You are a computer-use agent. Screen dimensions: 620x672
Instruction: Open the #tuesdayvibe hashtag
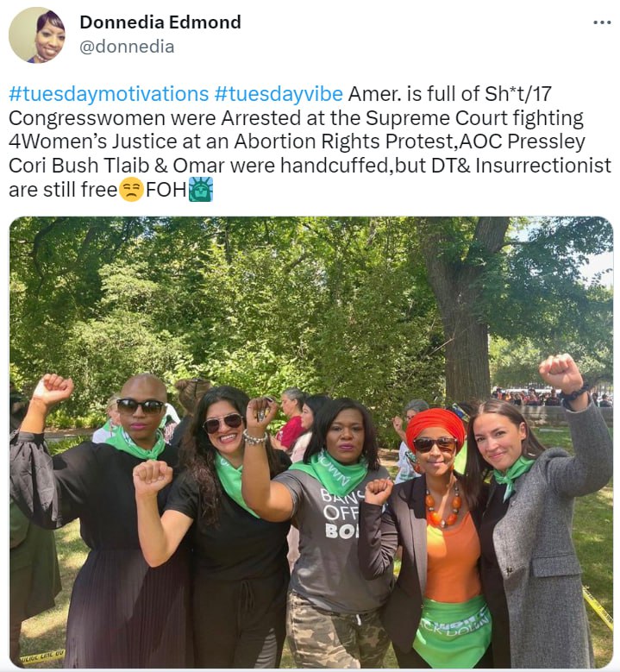(x=279, y=94)
